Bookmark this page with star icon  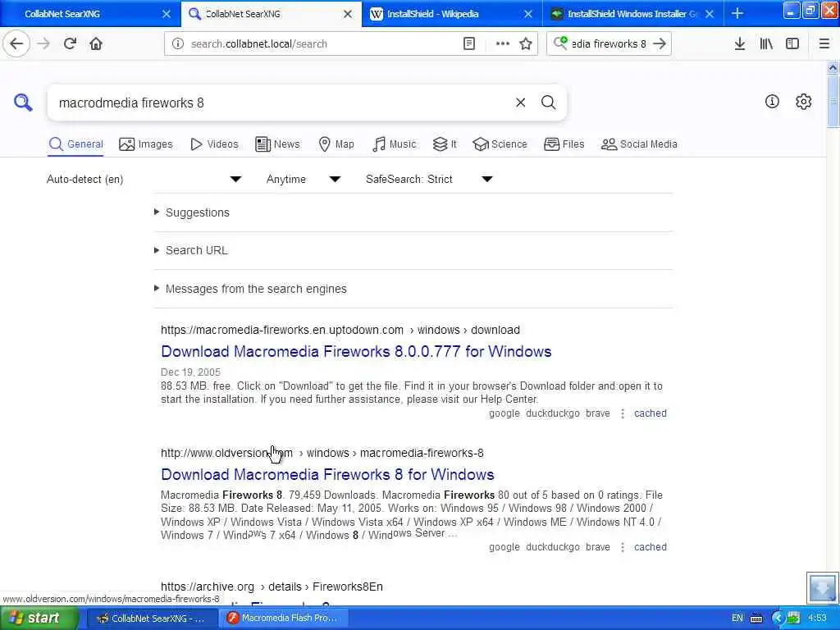526,43
